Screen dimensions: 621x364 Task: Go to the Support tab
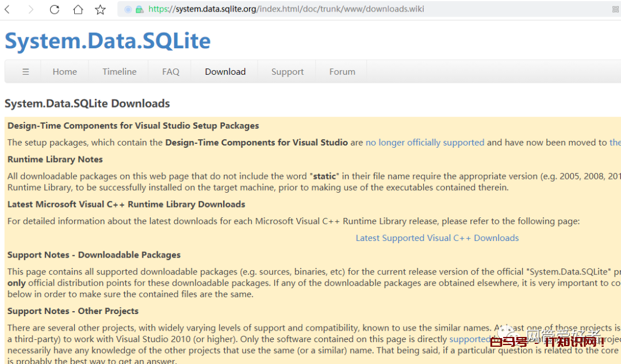pyautogui.click(x=287, y=72)
